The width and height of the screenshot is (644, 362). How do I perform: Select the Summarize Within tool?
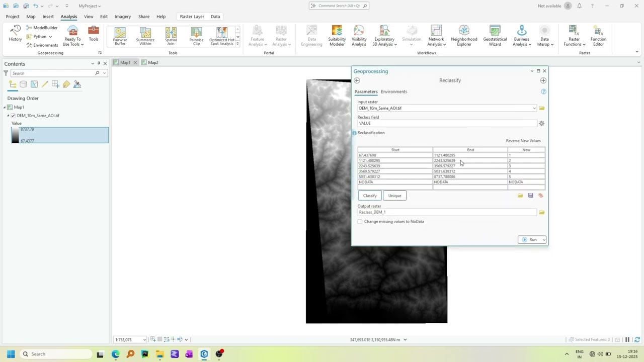click(145, 36)
